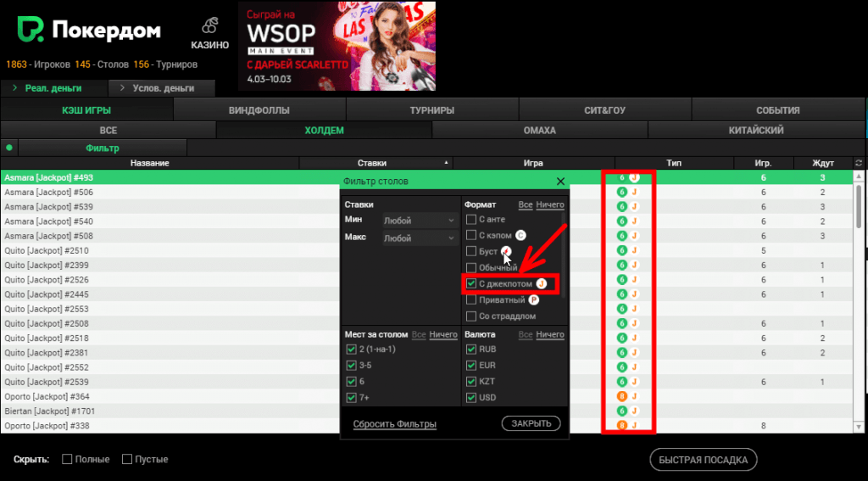868x481 pixels.
Task: Uncheck the RUB currency checkbox
Action: click(471, 349)
